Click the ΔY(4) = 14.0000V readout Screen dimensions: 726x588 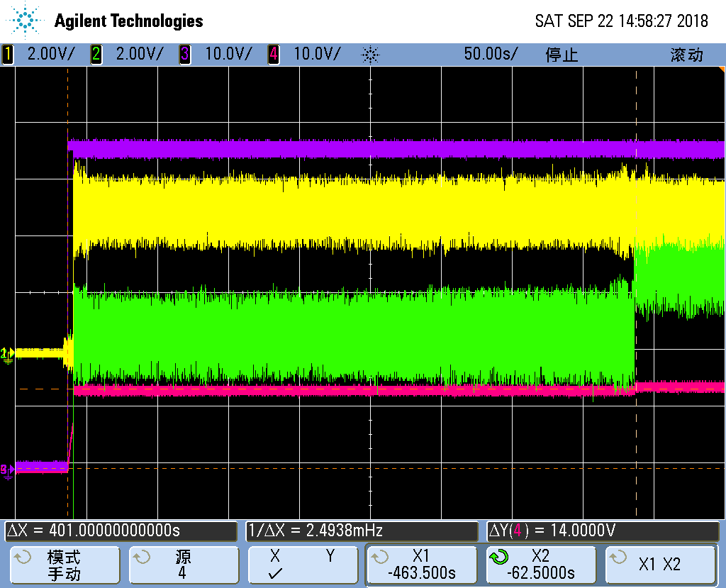(x=603, y=531)
